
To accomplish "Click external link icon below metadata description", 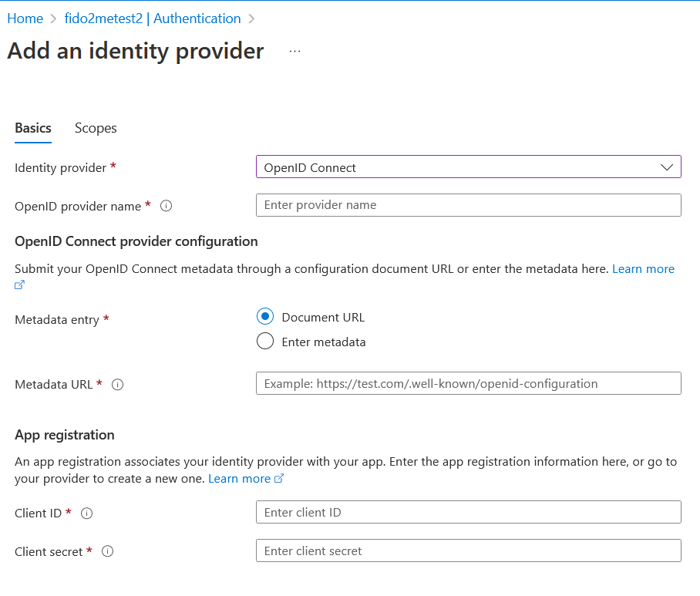I will pyautogui.click(x=20, y=285).
